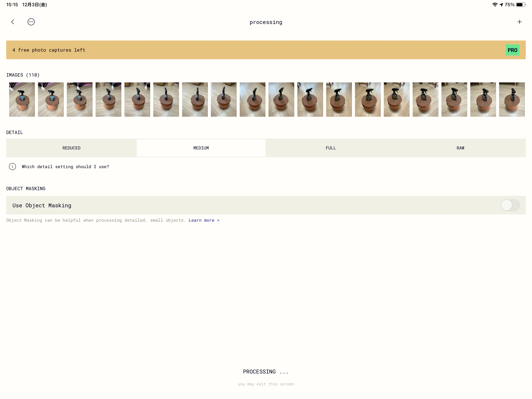Open the ellipsis more-options menu
This screenshot has height=399, width=532.
pyautogui.click(x=31, y=22)
